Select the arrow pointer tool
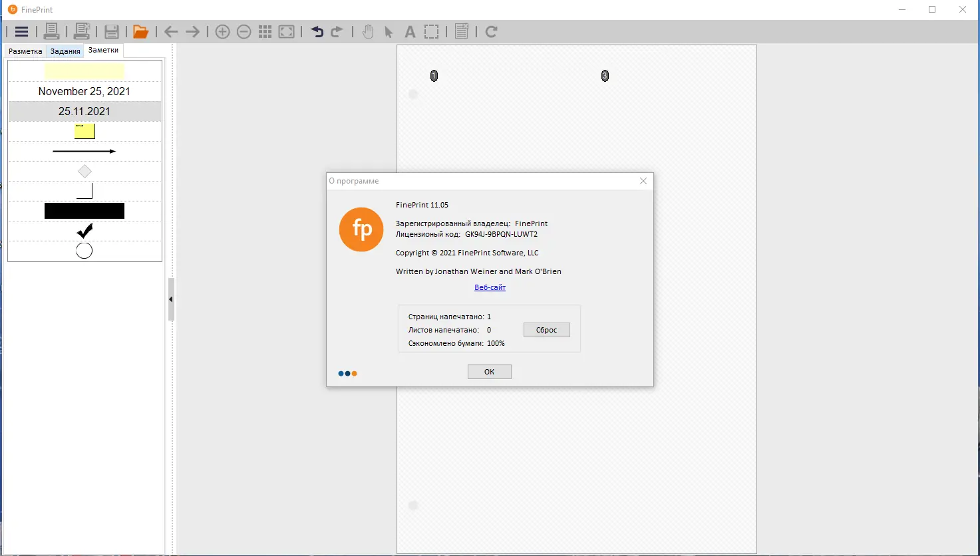 pos(389,32)
